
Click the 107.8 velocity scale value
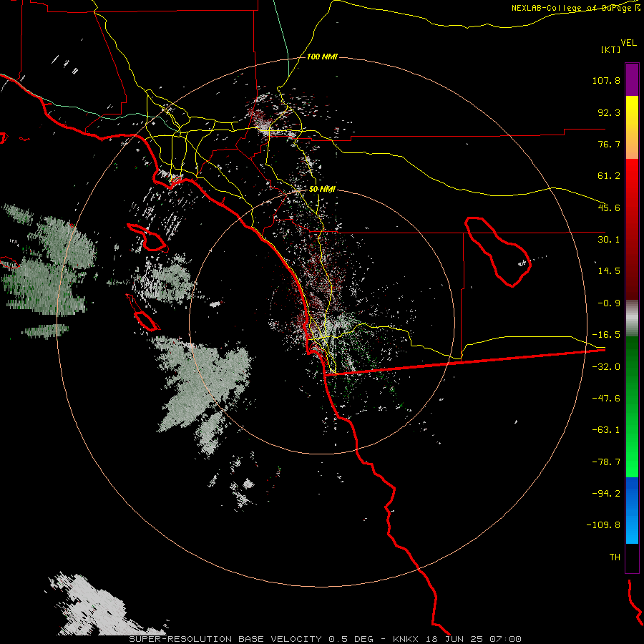click(x=606, y=80)
